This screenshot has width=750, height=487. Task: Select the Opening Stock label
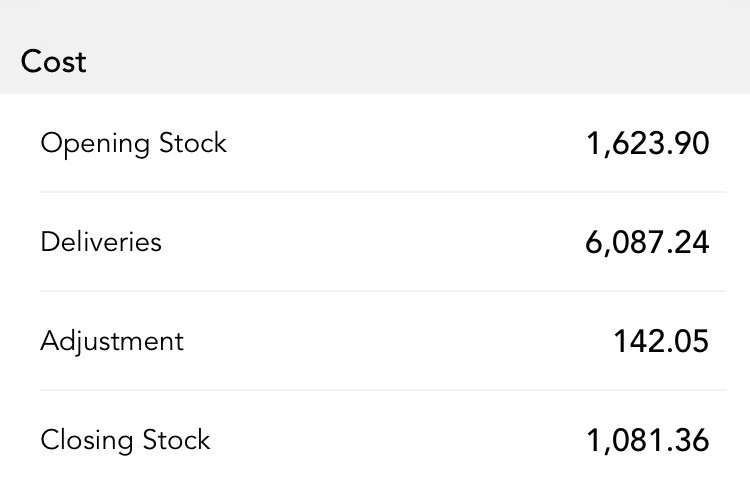pyautogui.click(x=133, y=143)
